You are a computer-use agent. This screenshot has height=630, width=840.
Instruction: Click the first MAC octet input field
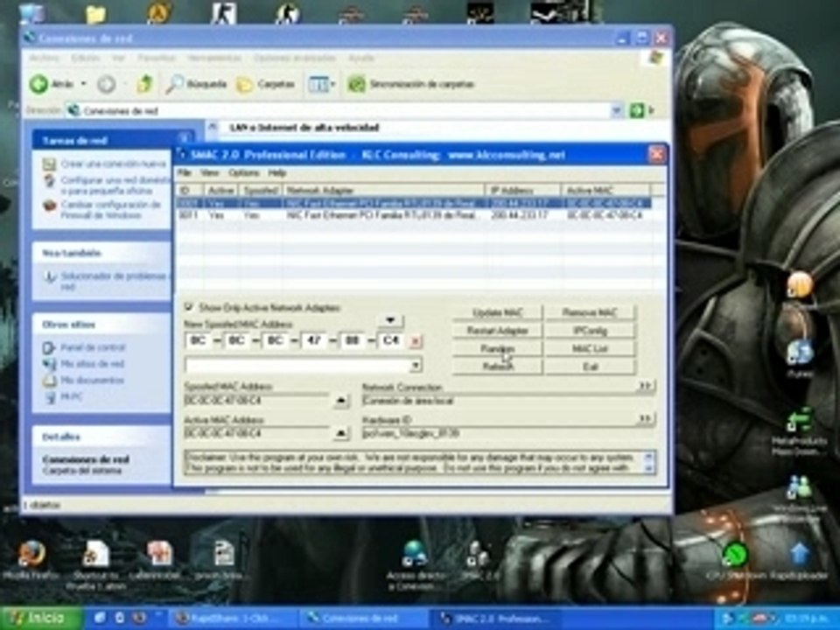click(x=199, y=340)
